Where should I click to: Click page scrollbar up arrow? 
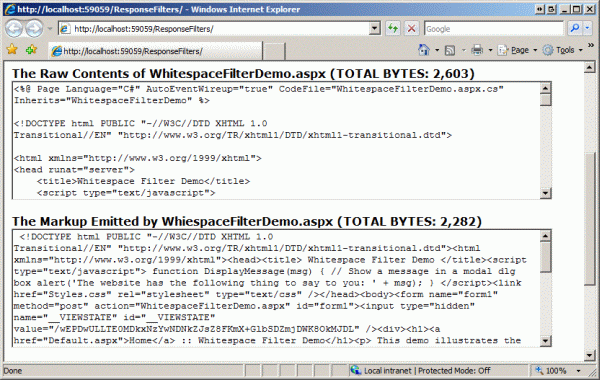click(x=590, y=68)
